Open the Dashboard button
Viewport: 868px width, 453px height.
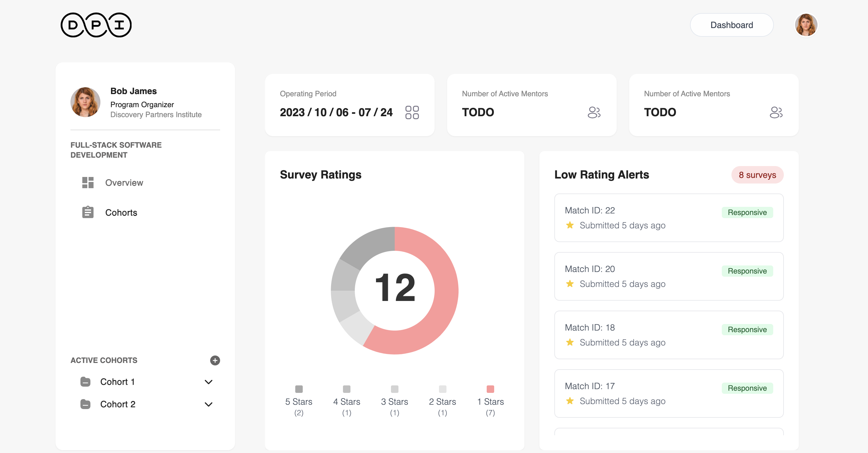[731, 25]
